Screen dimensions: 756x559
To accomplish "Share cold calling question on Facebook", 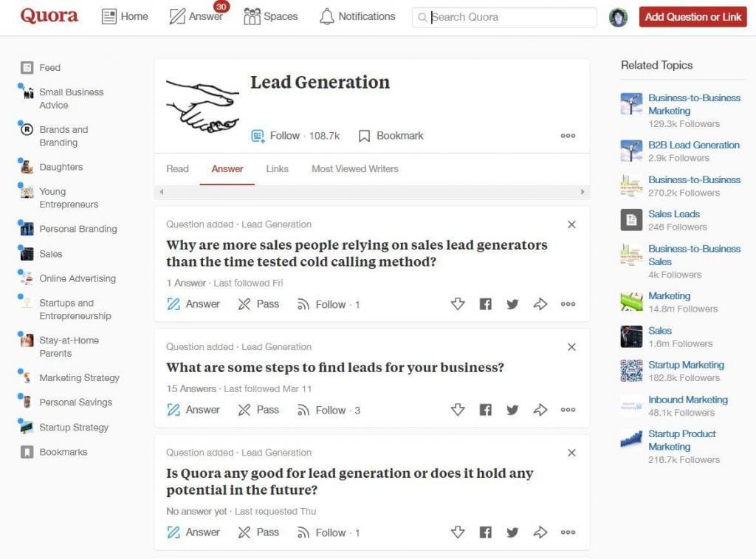I will coord(486,303).
